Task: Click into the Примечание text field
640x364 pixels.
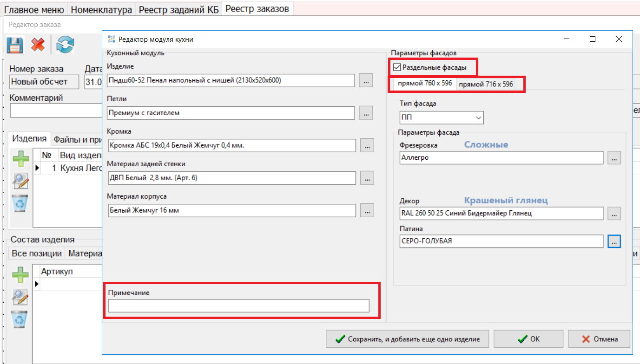Action: coord(238,305)
